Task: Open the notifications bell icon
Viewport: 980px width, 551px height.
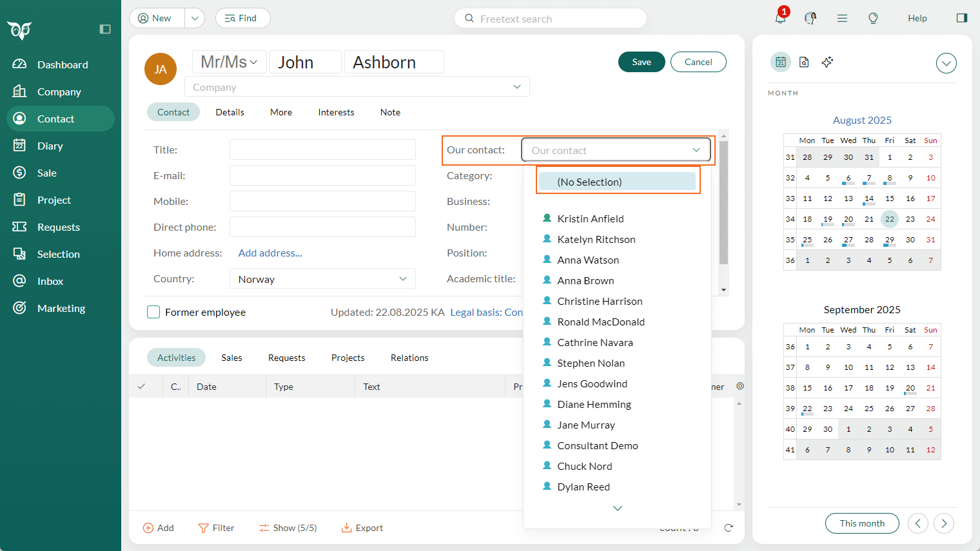Action: point(779,18)
